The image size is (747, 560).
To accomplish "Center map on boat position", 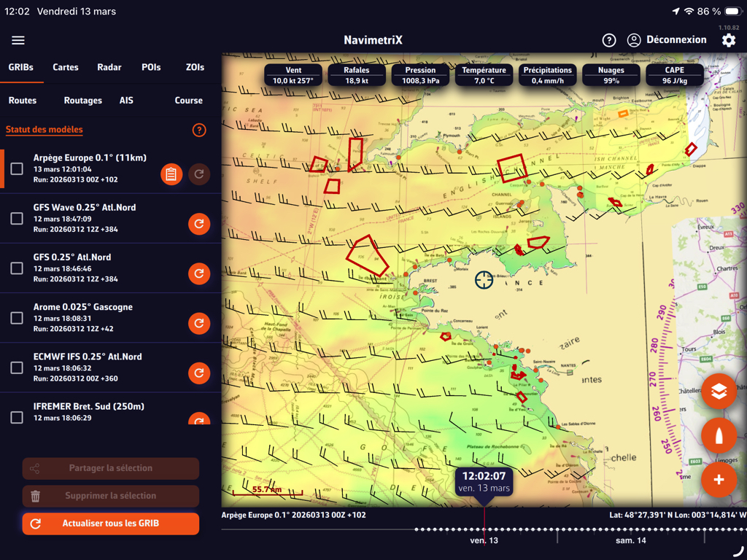I will point(719,436).
